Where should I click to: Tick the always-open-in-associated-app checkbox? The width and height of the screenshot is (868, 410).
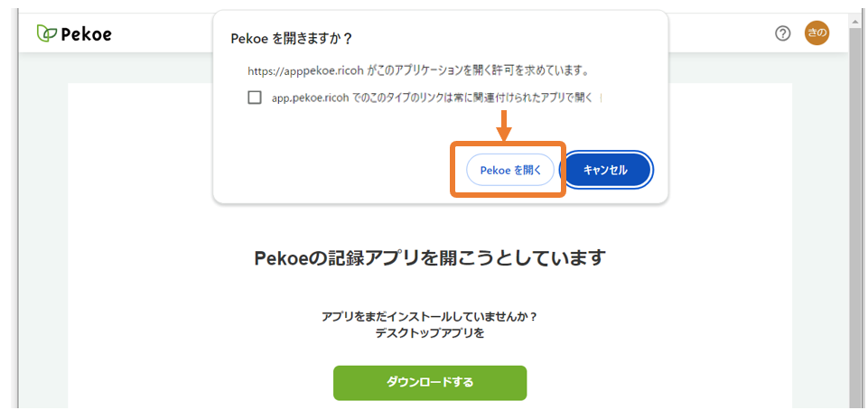[255, 98]
